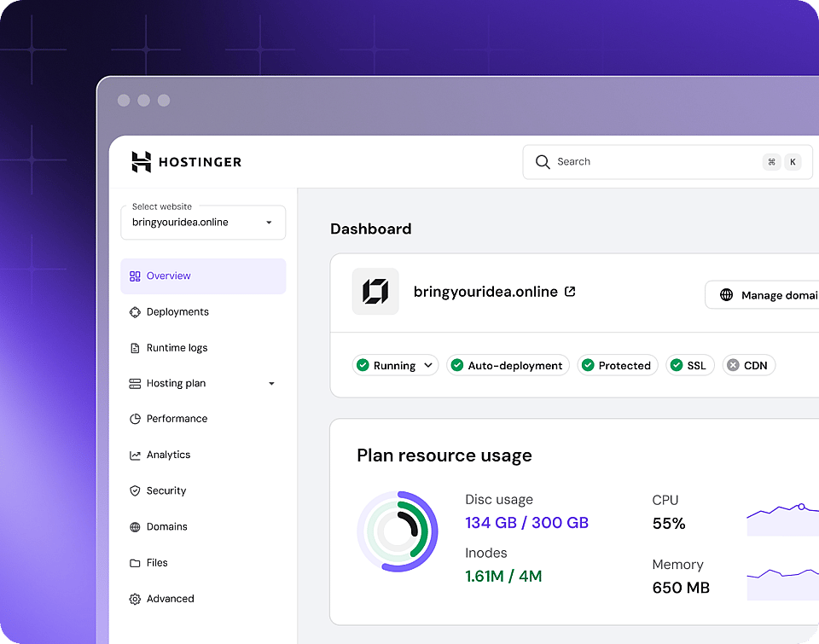
Task: Click the bringyouridea.online heading link
Action: (x=485, y=292)
